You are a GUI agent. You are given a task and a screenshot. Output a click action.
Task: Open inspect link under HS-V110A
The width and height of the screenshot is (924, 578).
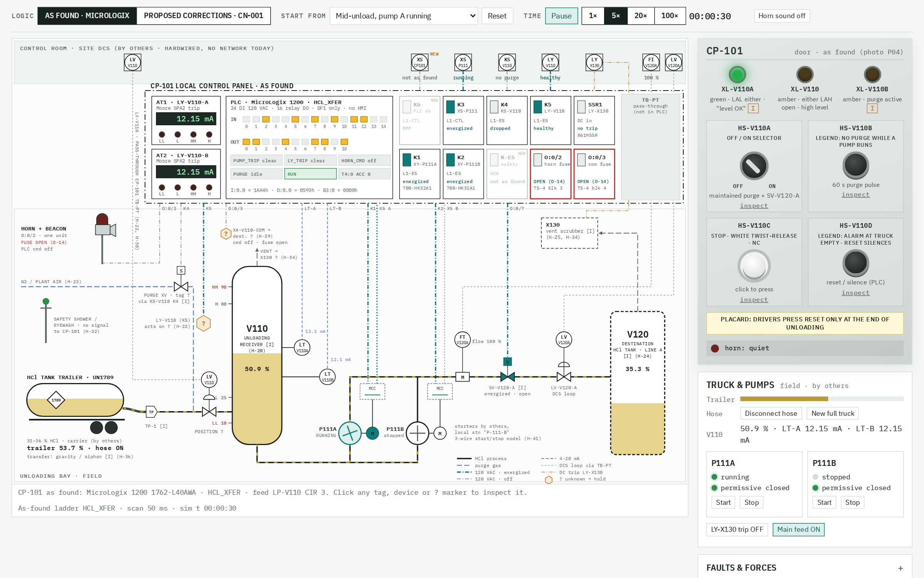tap(754, 206)
